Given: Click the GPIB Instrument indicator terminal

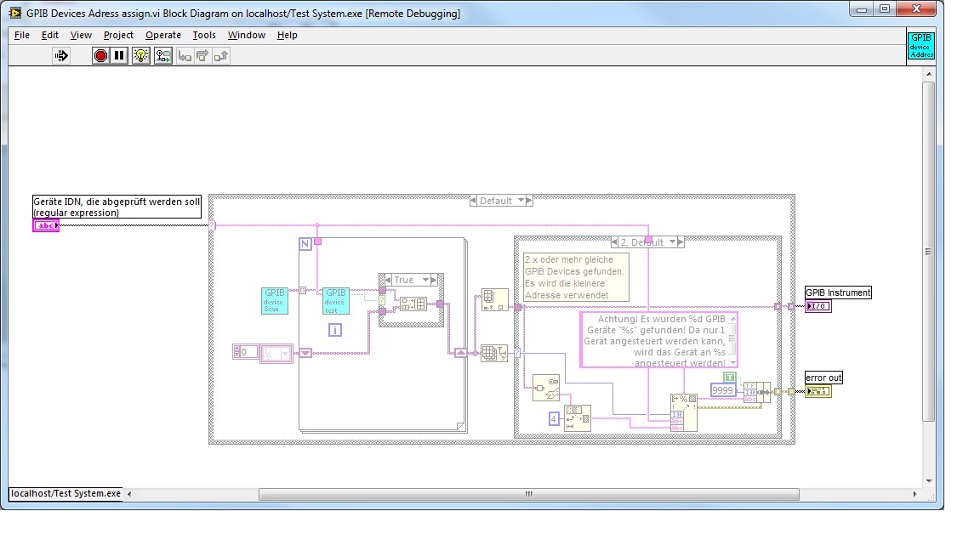Looking at the screenshot, I should tap(818, 306).
